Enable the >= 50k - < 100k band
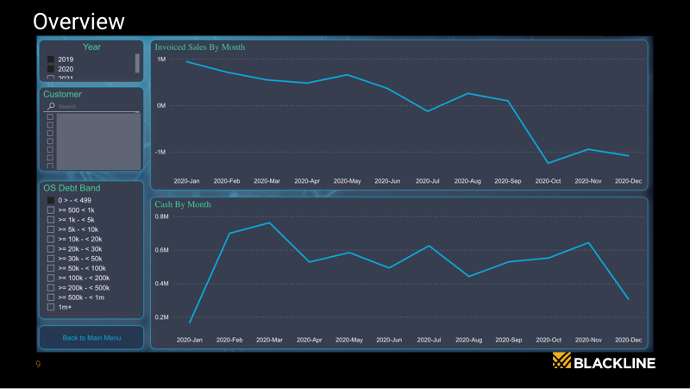This screenshot has height=390, width=690. (x=51, y=268)
